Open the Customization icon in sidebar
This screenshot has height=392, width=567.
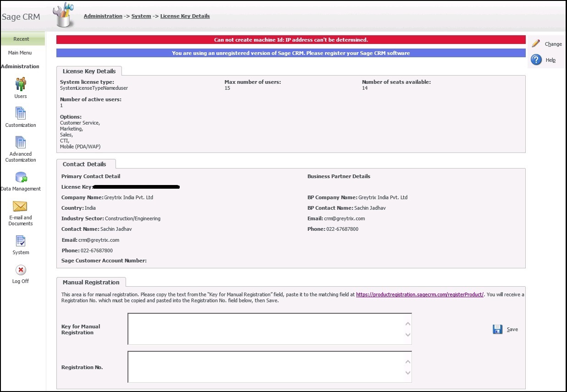point(21,113)
